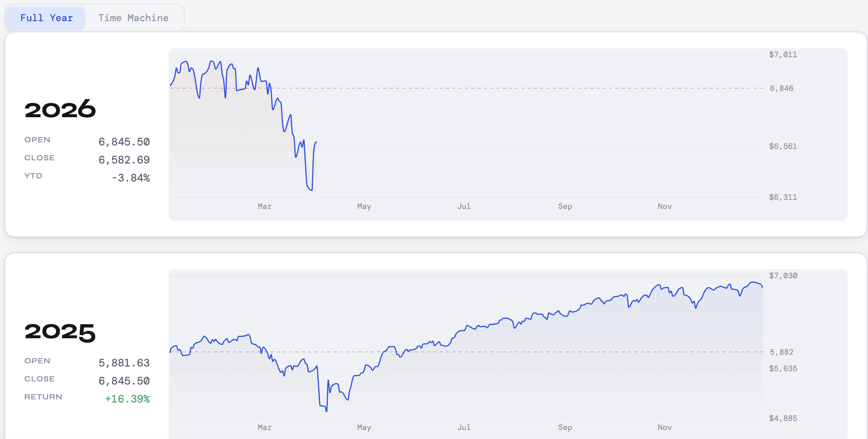Click the 2025 CLOSE value 6,845.50
The height and width of the screenshot is (439, 868).
[124, 381]
